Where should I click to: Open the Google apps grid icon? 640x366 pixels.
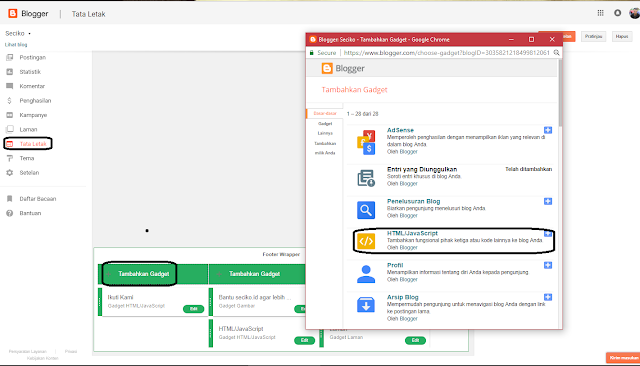coord(600,13)
